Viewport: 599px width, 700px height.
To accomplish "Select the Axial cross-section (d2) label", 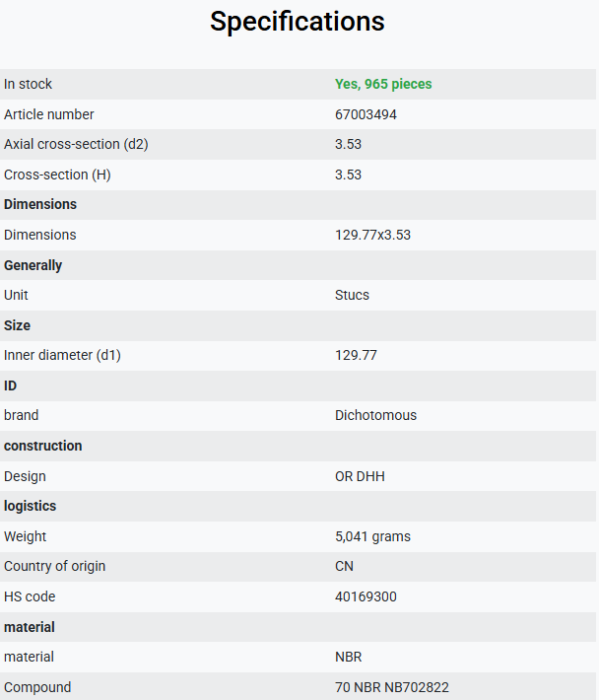I will tap(76, 144).
